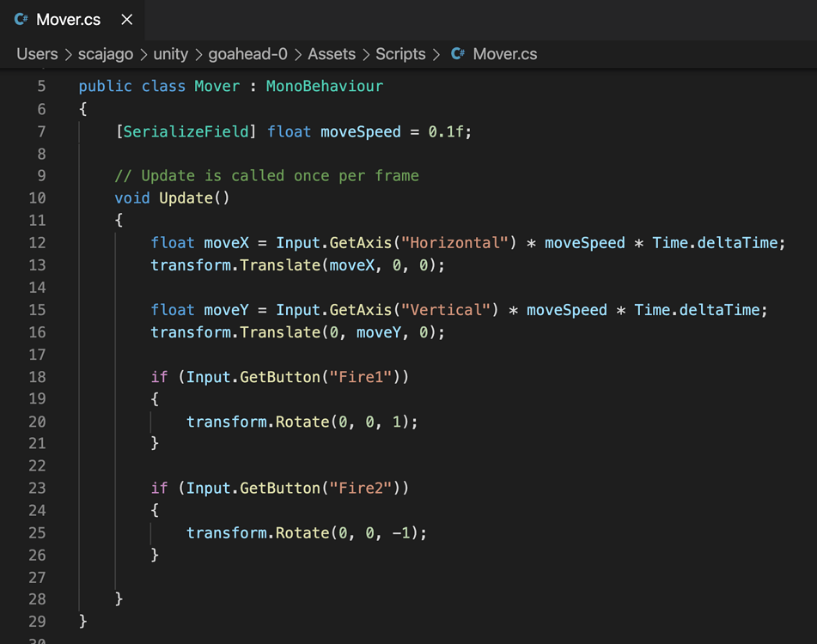
Task: Click the scajago breadcrumb item
Action: pyautogui.click(x=106, y=53)
